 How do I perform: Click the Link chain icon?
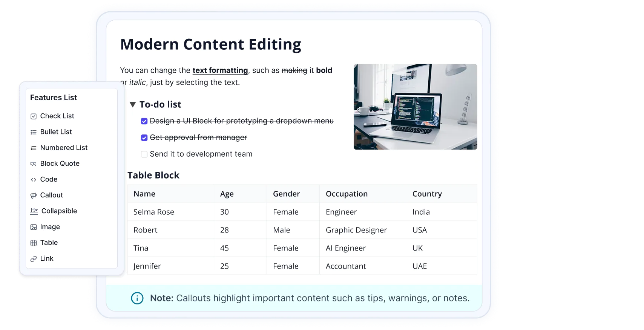34,259
